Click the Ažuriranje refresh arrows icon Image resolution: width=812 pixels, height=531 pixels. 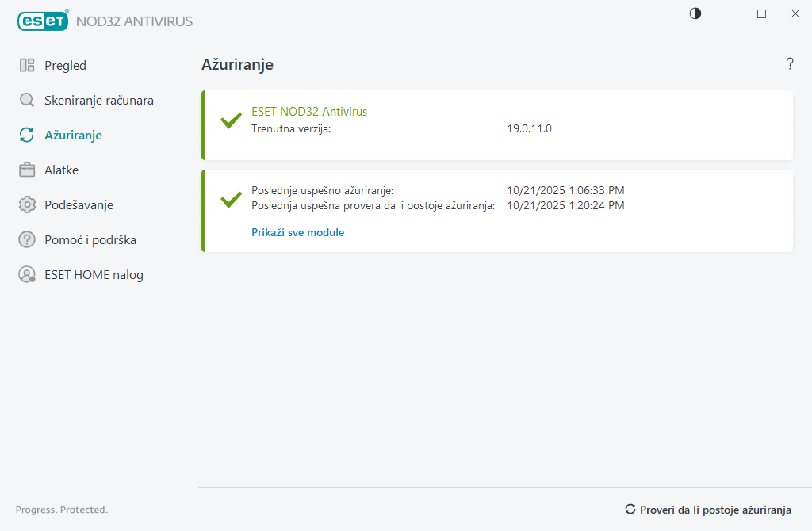27,136
